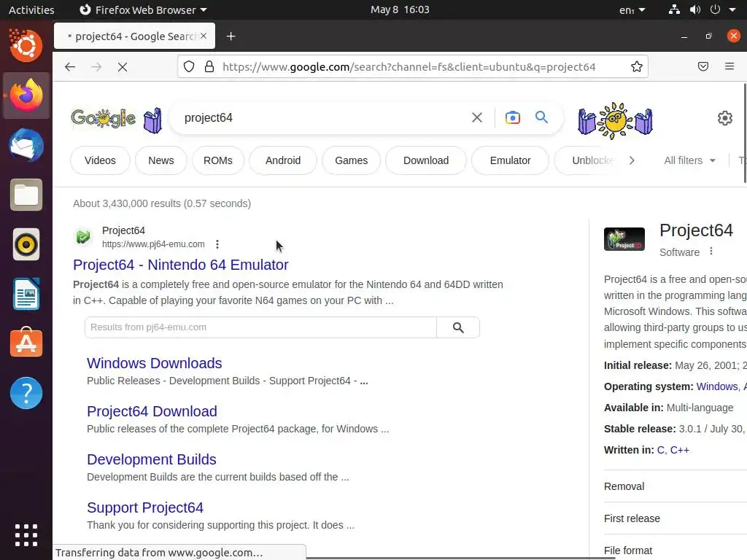Select the Videos filter chip
Image resolution: width=747 pixels, height=560 pixels.
pos(100,160)
